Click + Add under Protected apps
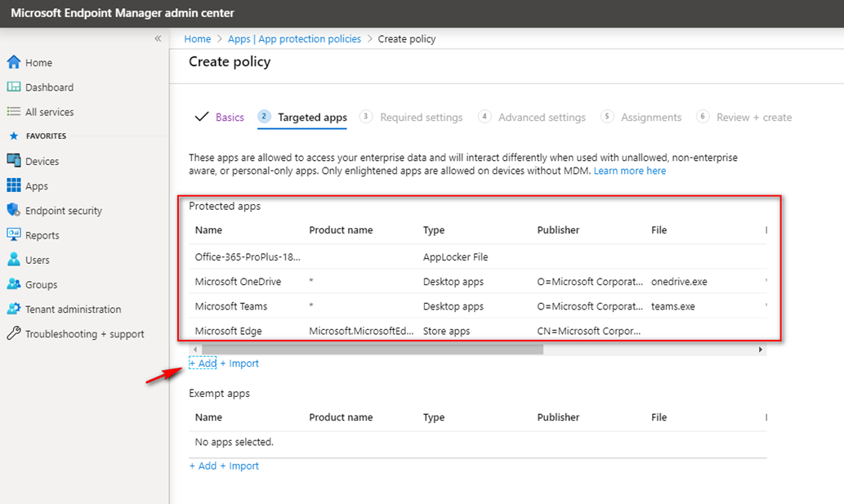844x504 pixels. pos(203,363)
